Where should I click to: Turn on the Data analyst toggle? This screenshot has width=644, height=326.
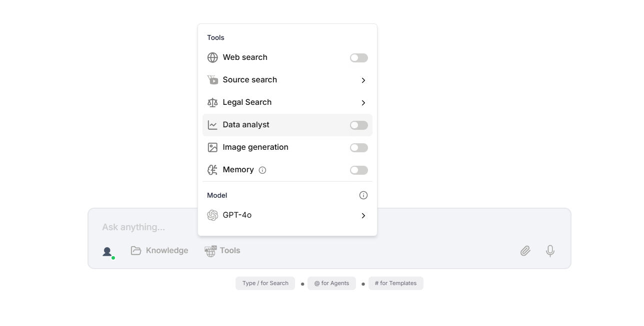coord(359,125)
